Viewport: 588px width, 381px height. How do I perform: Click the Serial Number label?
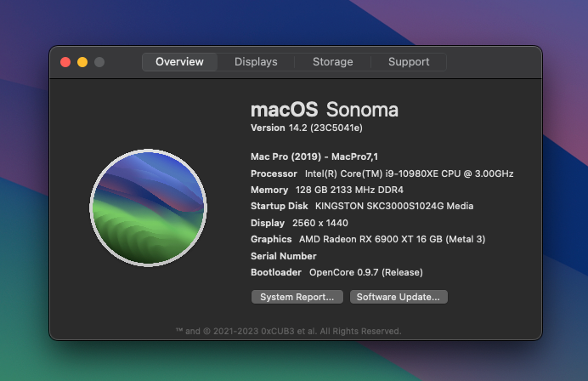pyautogui.click(x=283, y=256)
